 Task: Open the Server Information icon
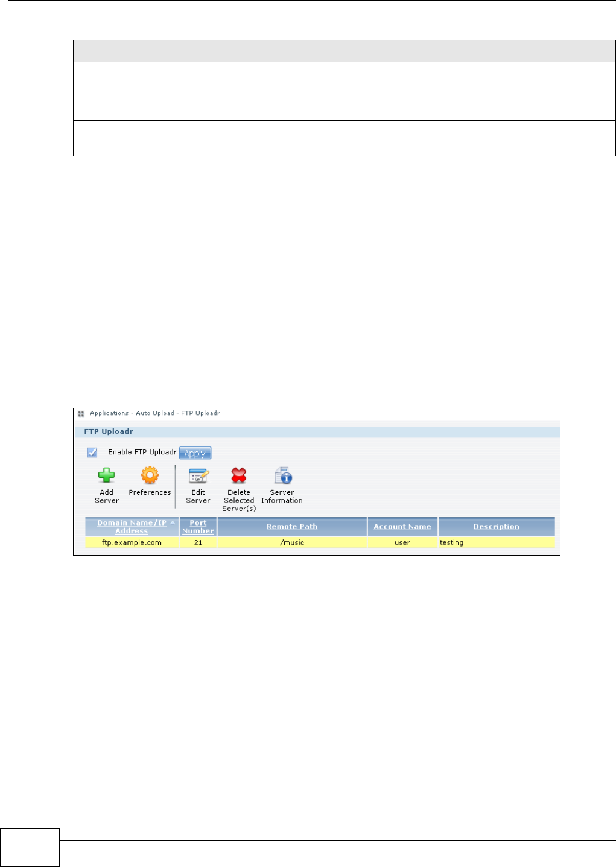coord(282,476)
